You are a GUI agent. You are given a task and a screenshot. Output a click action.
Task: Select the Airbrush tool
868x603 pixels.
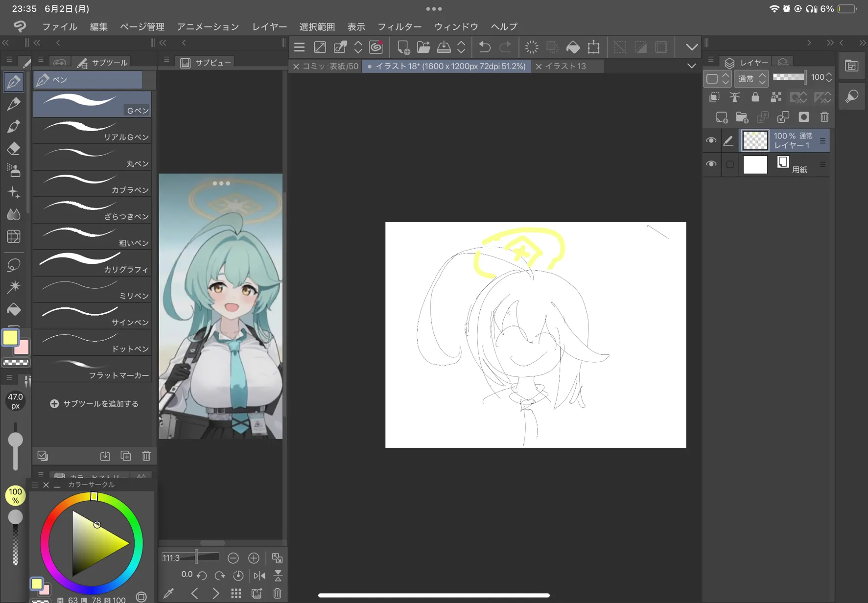click(14, 170)
